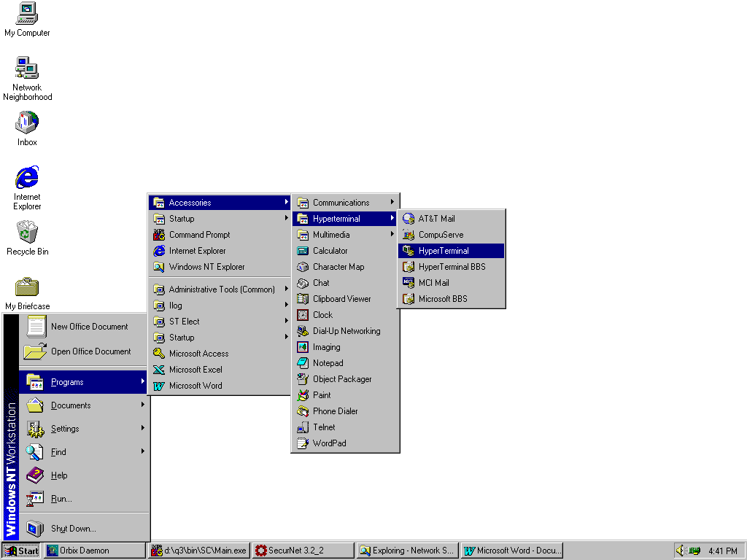The height and width of the screenshot is (560, 747).
Task: Click the Hyperterminal folder arrow
Action: tap(392, 218)
